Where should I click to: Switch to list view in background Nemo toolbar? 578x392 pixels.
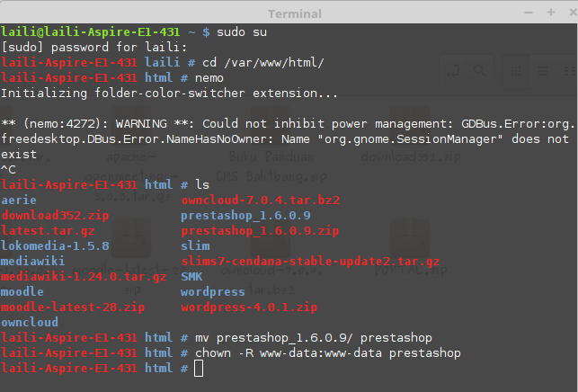[x=543, y=70]
